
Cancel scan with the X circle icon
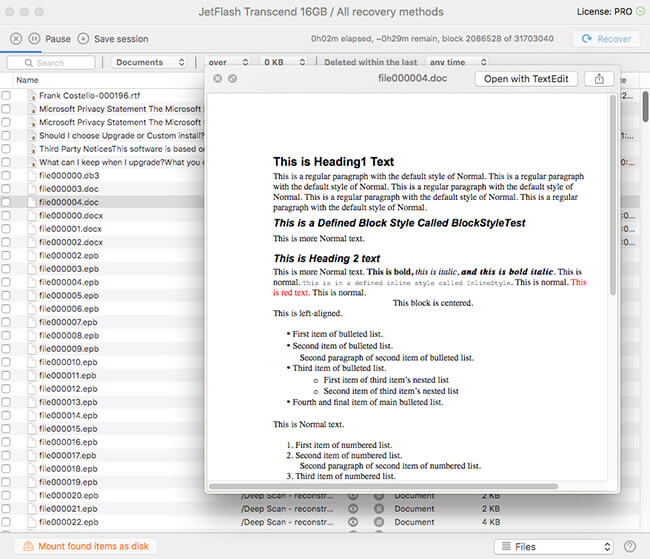16,39
